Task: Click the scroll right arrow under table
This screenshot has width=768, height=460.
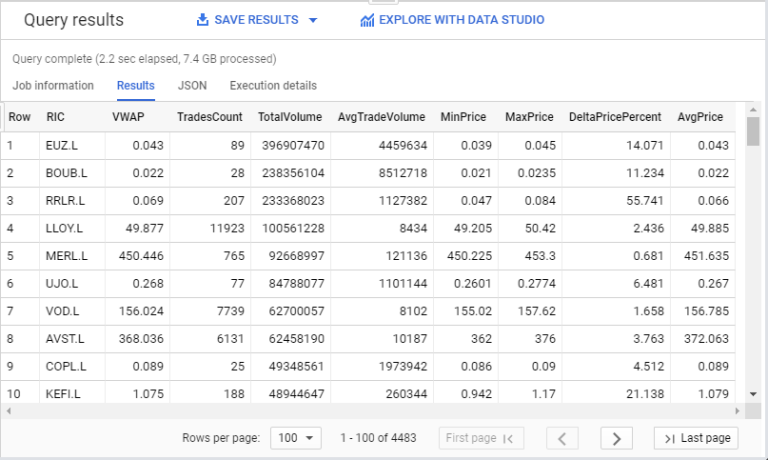Action: pyautogui.click(x=739, y=410)
